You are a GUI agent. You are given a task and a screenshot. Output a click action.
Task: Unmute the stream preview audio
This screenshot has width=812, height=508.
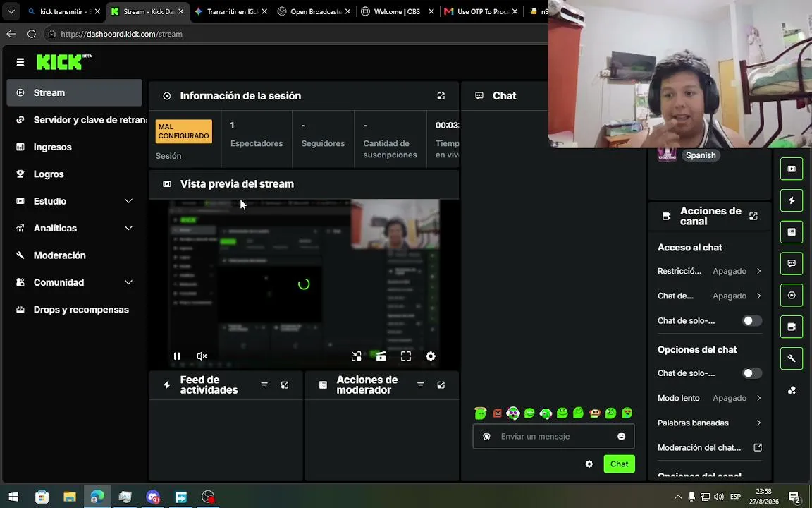pos(202,356)
